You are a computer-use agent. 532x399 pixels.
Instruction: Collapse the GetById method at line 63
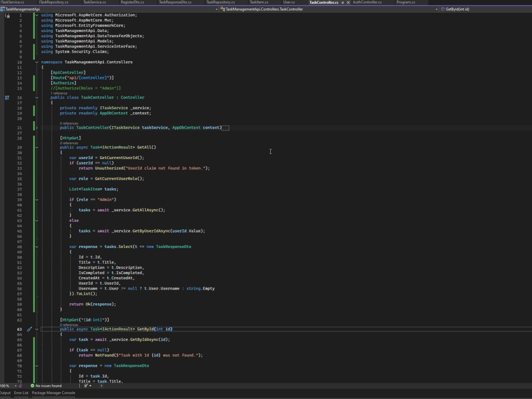[x=37, y=329]
